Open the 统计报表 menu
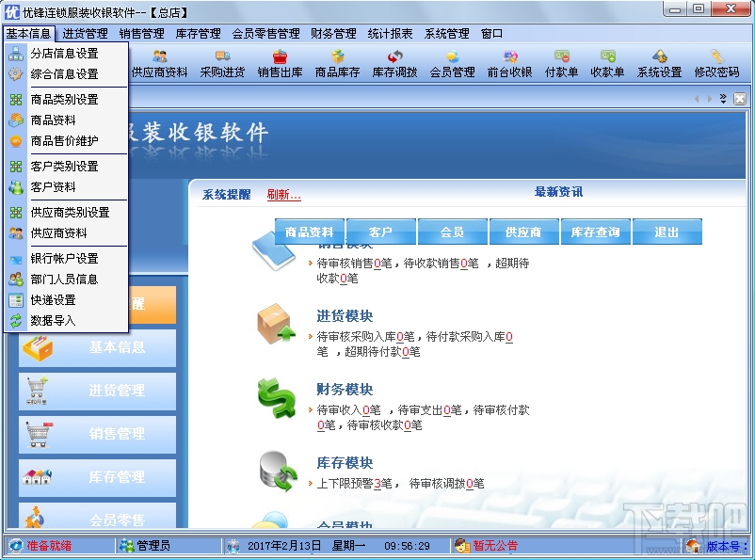Image resolution: width=755 pixels, height=560 pixels. pos(390,34)
